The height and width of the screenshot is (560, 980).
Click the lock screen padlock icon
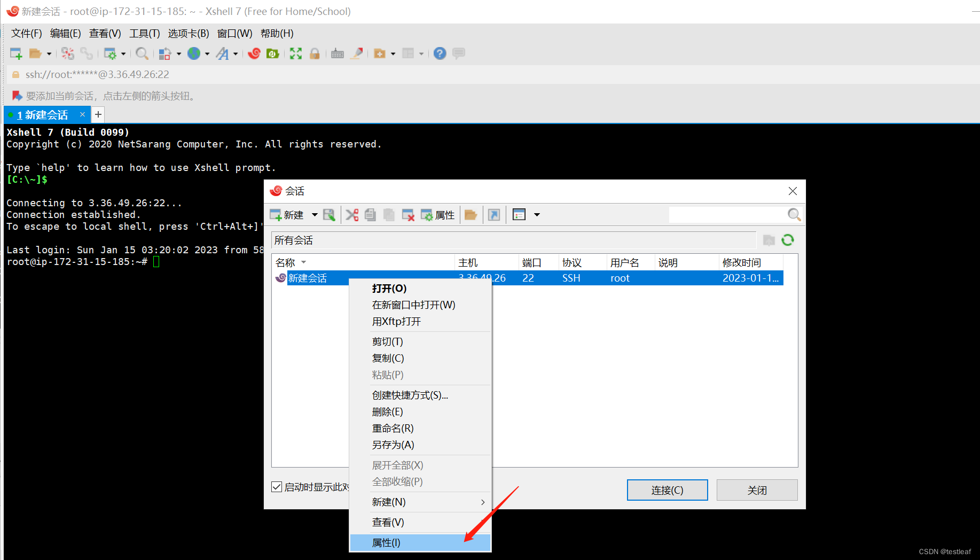click(315, 53)
